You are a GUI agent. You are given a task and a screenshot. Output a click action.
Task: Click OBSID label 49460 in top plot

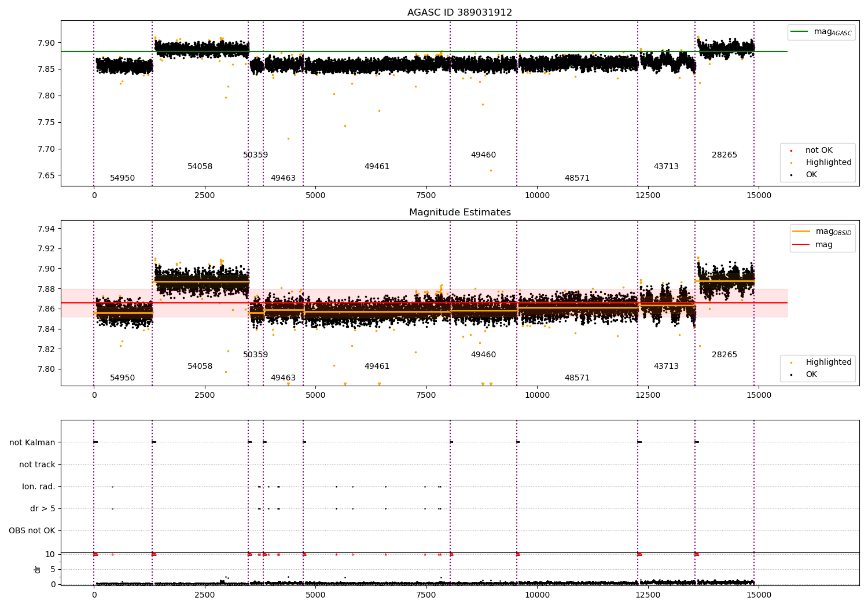point(483,155)
